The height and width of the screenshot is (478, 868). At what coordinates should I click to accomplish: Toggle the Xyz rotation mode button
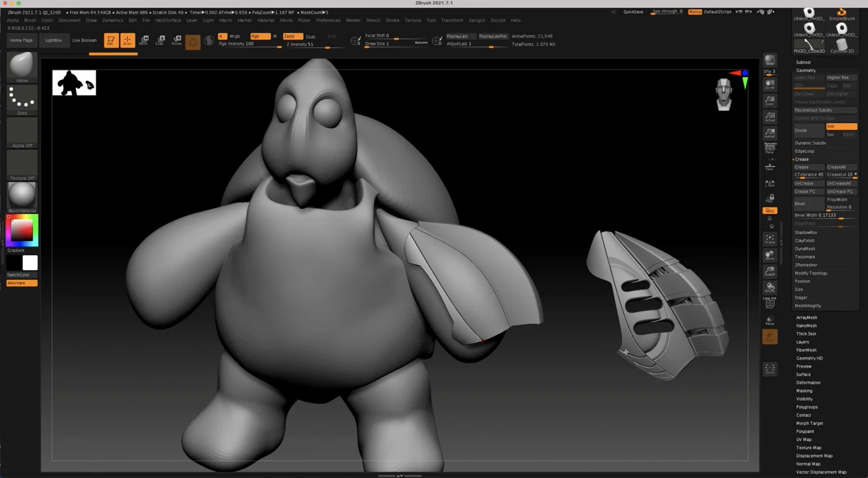click(770, 211)
